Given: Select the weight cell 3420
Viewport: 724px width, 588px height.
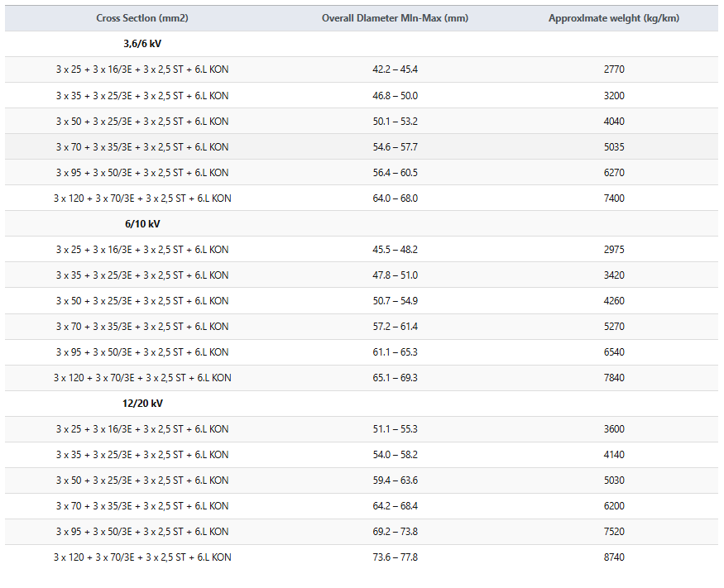Looking at the screenshot, I should pyautogui.click(x=614, y=275).
